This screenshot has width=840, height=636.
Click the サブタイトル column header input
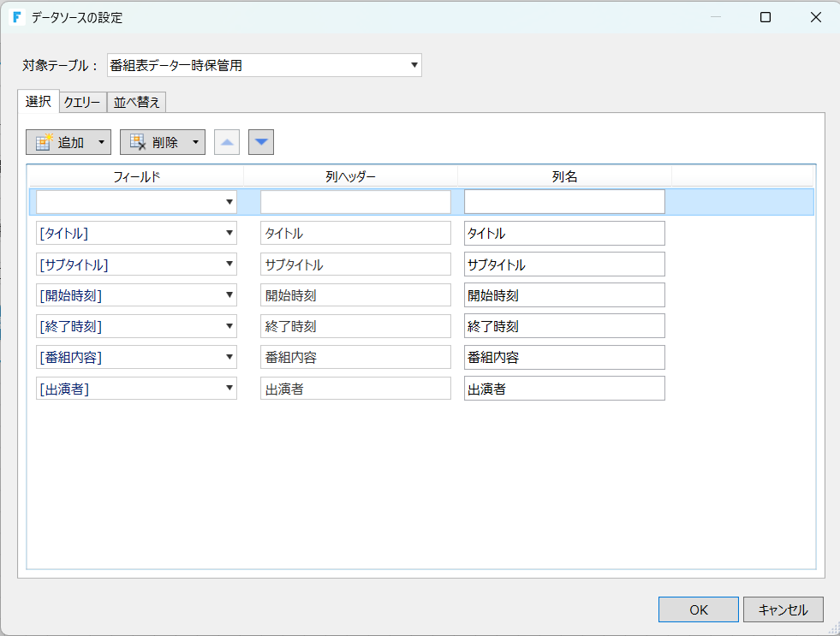pos(355,265)
